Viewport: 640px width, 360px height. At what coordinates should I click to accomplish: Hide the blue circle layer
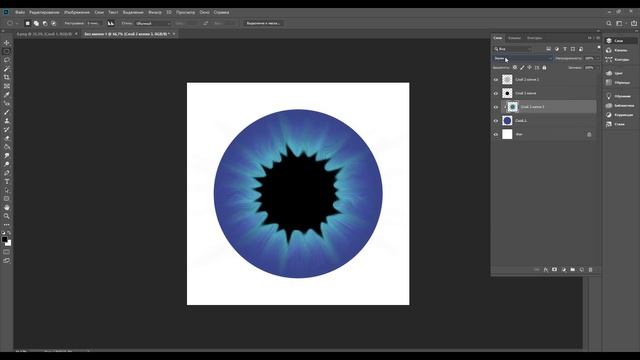[x=496, y=121]
